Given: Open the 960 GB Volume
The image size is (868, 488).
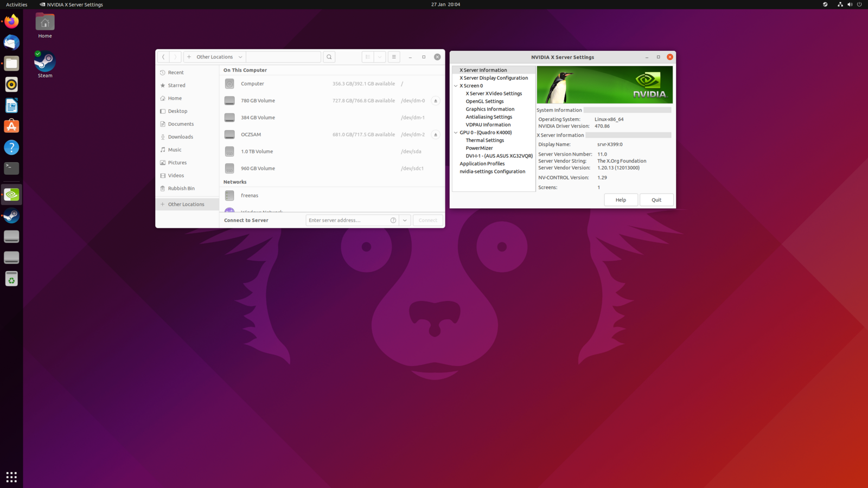Looking at the screenshot, I should click(332, 168).
